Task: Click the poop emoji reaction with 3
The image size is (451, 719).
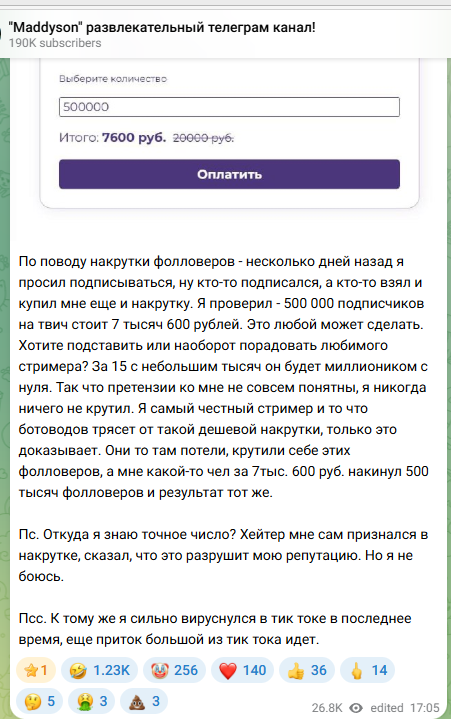Action: click(144, 701)
